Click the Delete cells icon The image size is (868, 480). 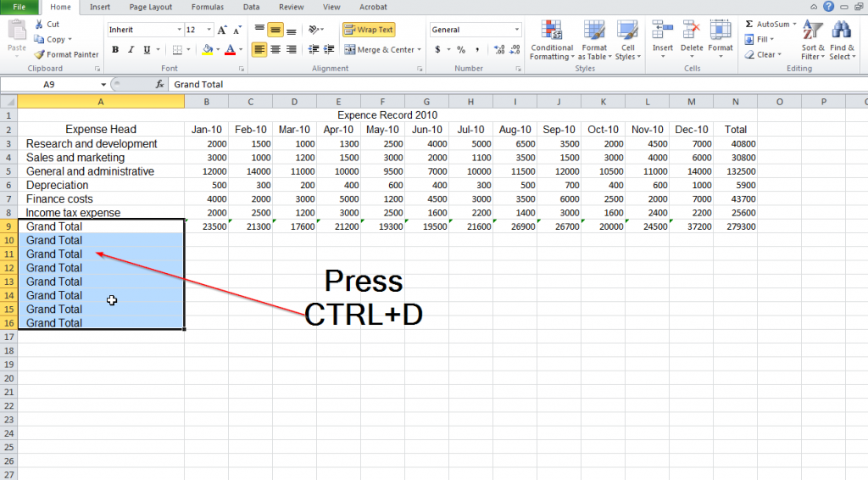click(692, 31)
